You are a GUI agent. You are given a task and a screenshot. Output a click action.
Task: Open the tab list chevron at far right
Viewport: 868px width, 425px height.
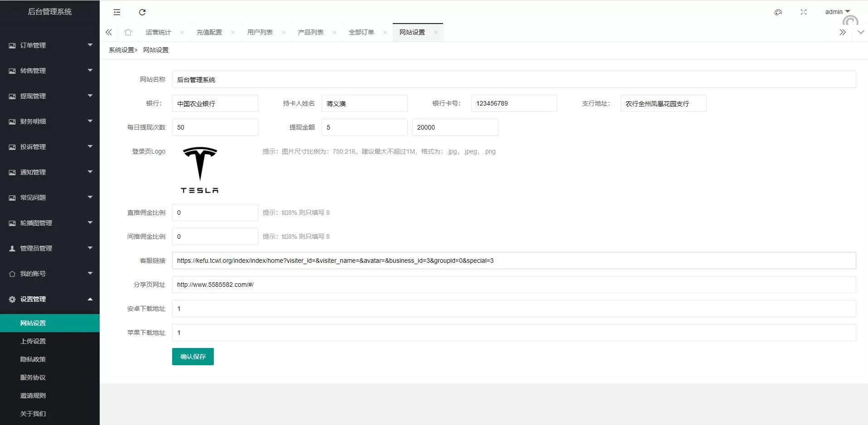860,32
